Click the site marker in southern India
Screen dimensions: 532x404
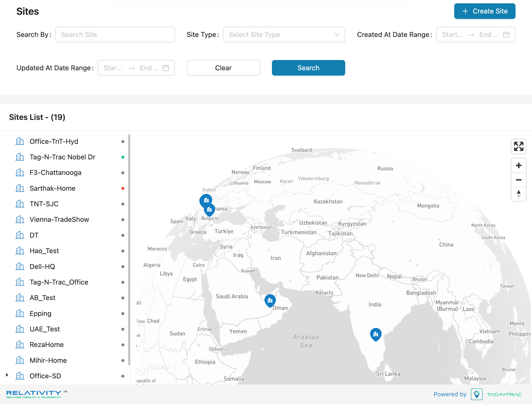pyautogui.click(x=376, y=334)
